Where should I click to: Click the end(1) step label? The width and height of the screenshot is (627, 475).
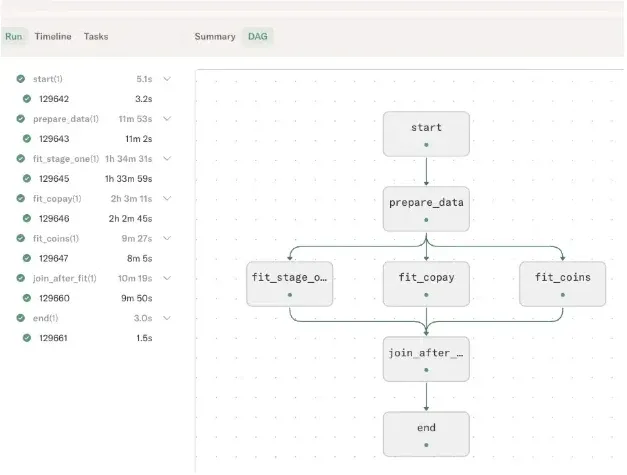pos(45,318)
